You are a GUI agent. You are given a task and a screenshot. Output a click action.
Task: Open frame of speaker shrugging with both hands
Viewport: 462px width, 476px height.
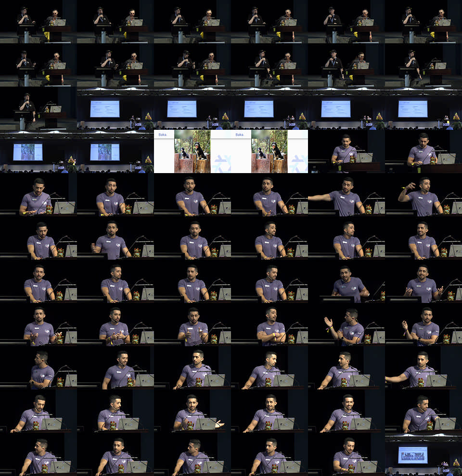tap(423, 281)
